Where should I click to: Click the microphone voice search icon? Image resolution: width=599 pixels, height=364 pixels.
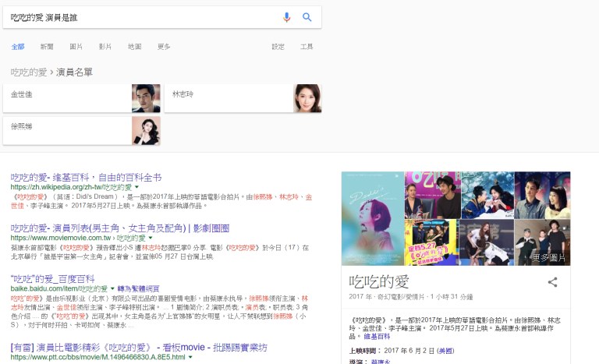pos(287,17)
